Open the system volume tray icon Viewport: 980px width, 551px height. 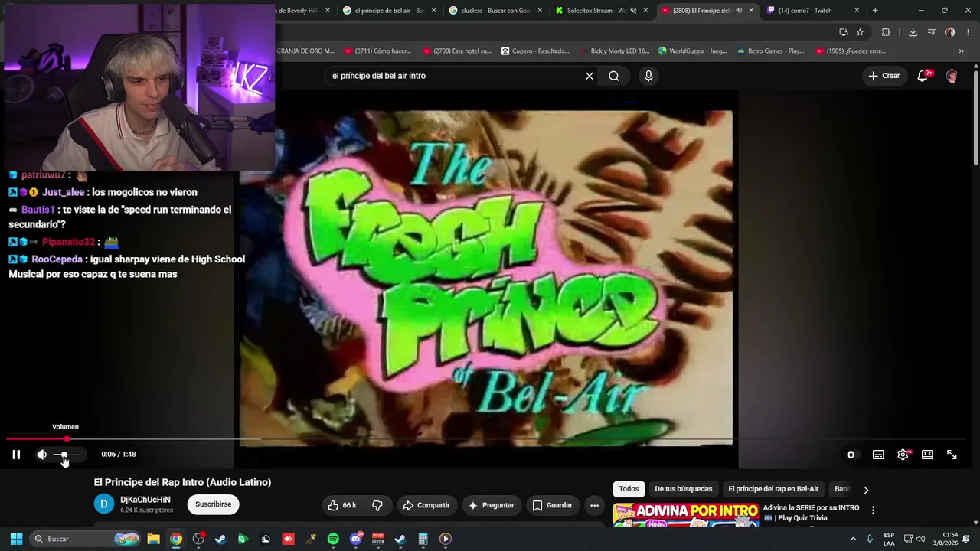click(920, 539)
